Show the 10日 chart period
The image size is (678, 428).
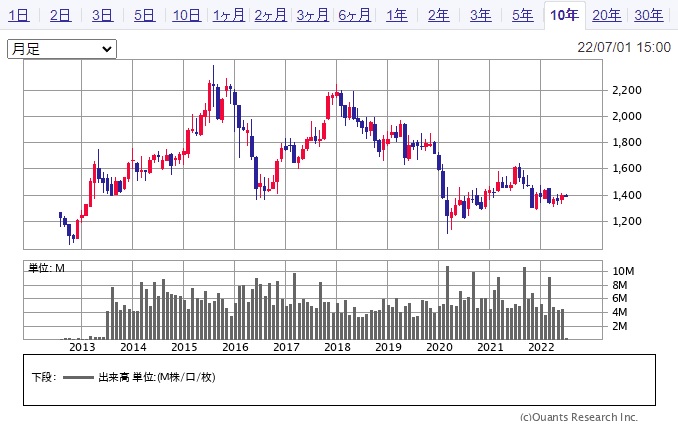pyautogui.click(x=186, y=15)
